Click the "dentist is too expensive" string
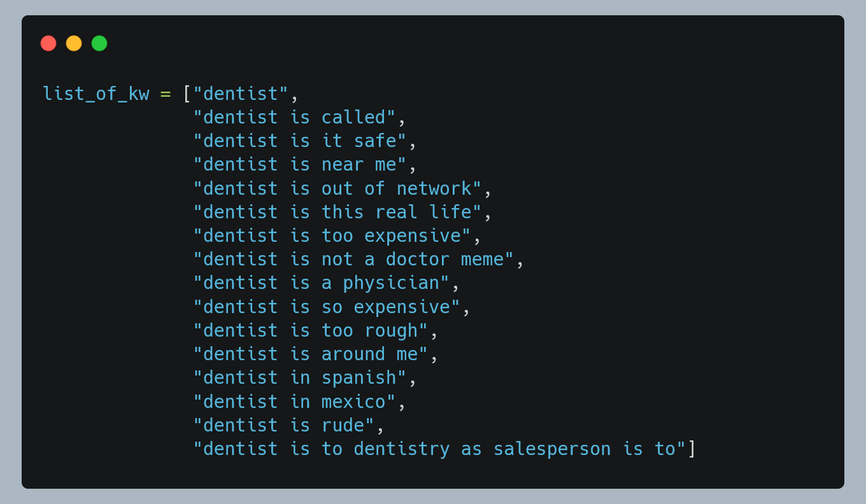This screenshot has height=504, width=866. [x=332, y=235]
